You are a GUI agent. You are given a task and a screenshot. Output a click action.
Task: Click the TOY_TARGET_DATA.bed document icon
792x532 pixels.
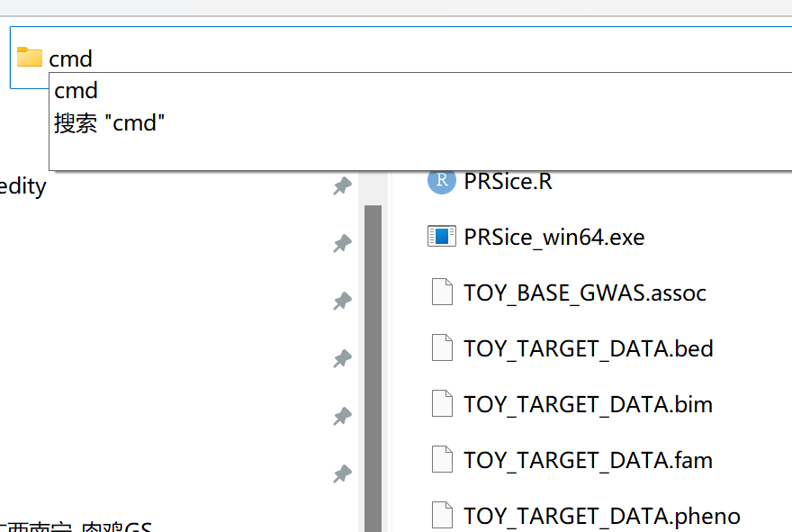[441, 348]
